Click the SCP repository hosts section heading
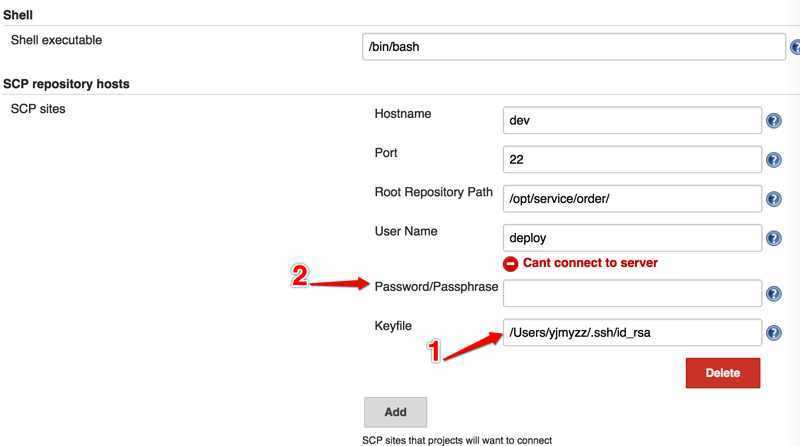800x446 pixels. (66, 84)
